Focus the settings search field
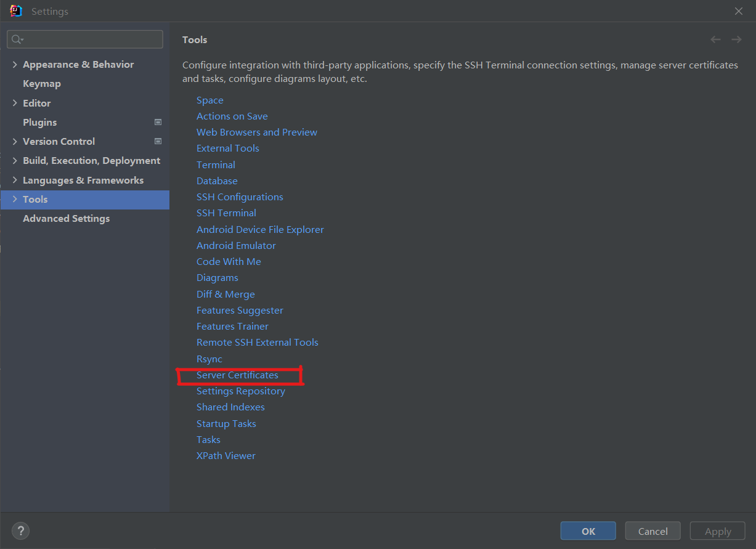This screenshot has width=756, height=549. click(85, 39)
